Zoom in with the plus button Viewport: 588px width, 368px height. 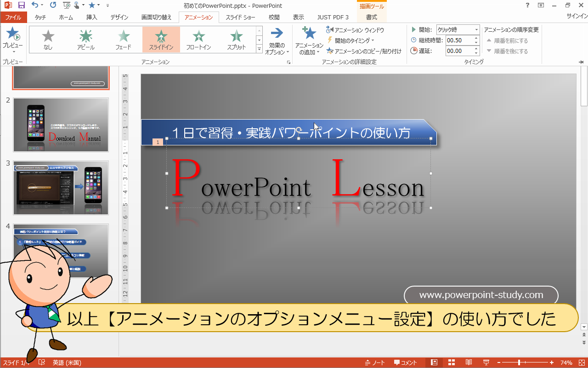coord(552,362)
